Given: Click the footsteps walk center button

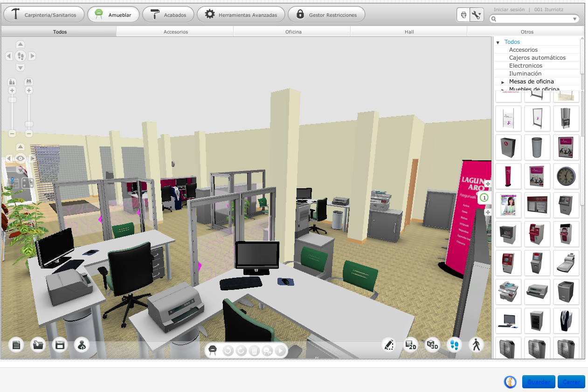Looking at the screenshot, I should pos(21,56).
